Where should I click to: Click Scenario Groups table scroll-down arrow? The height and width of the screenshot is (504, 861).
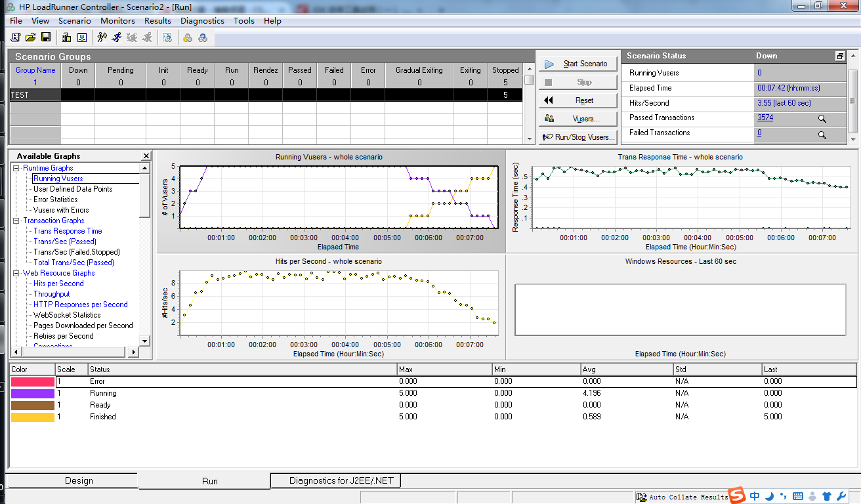coord(529,139)
